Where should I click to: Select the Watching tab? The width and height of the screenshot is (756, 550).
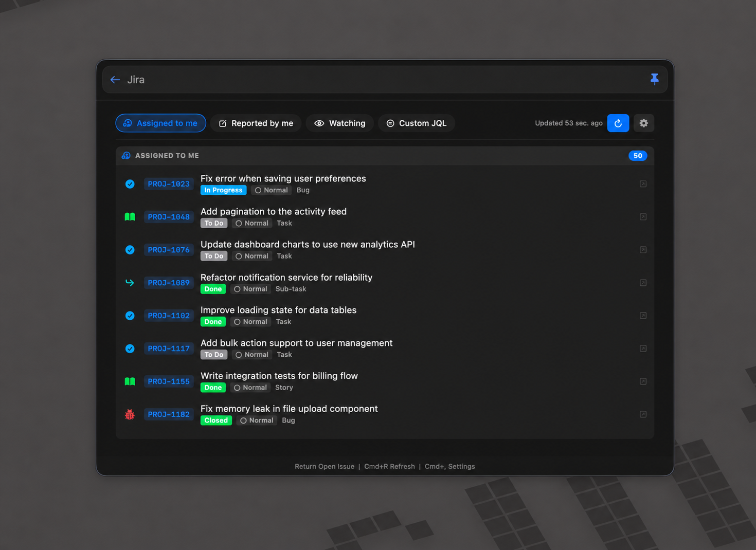tap(340, 123)
